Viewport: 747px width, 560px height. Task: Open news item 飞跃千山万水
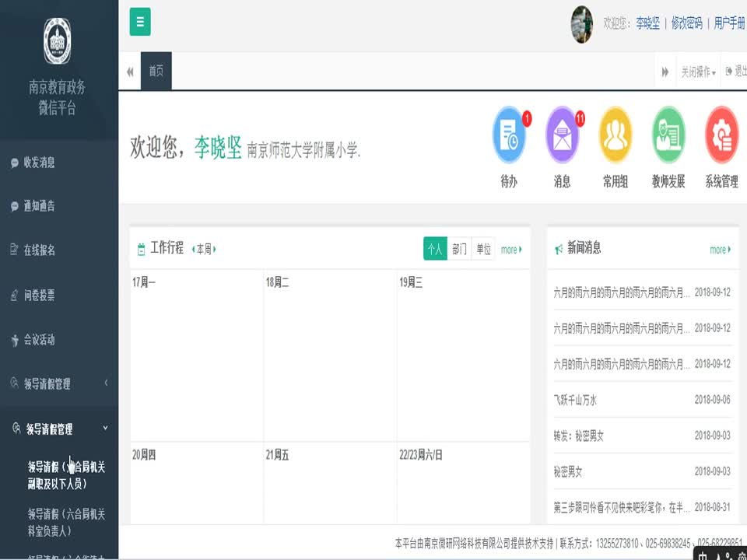pyautogui.click(x=575, y=400)
